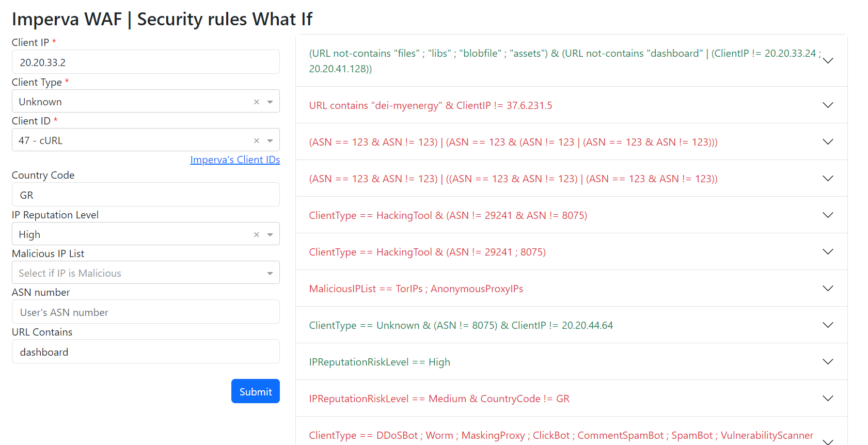This screenshot has width=868, height=445.
Task: Open the IP Reputation Level dropdown arrow
Action: (270, 235)
